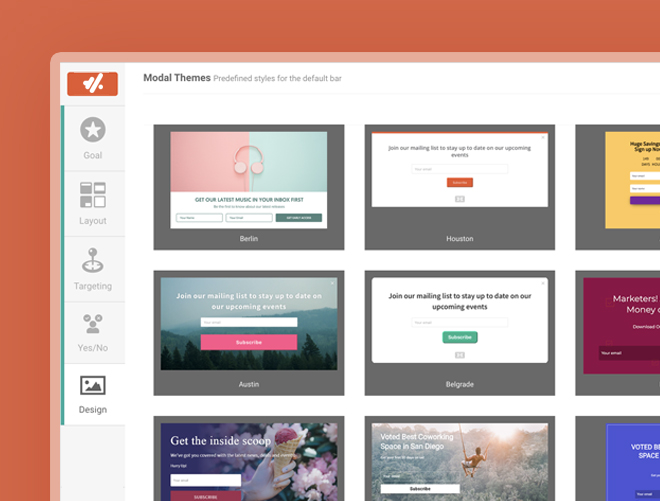Select the maroon Marketers theme thumbnail
The width and height of the screenshot is (660, 501).
pos(617,333)
